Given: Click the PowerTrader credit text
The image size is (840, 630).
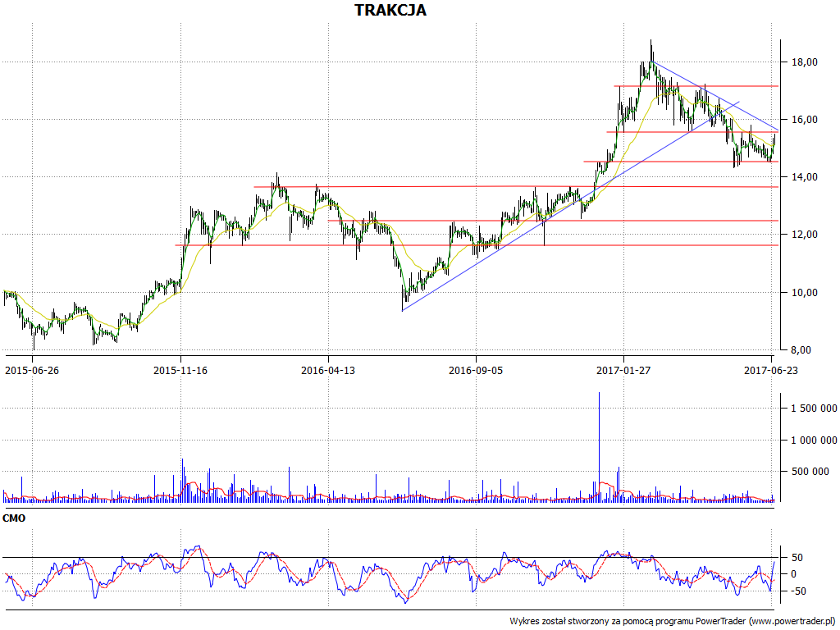Looking at the screenshot, I should (674, 622).
